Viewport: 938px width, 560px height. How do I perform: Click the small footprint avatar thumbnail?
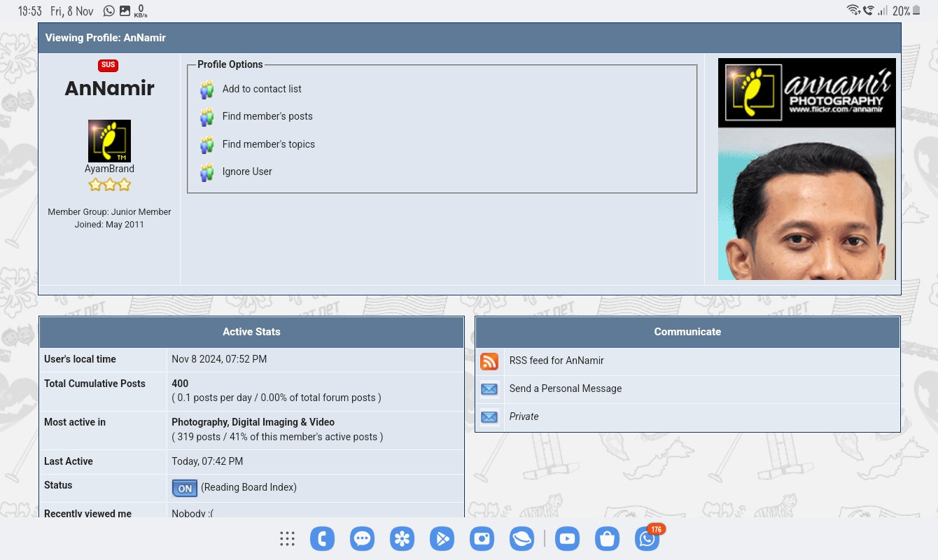[x=109, y=141]
